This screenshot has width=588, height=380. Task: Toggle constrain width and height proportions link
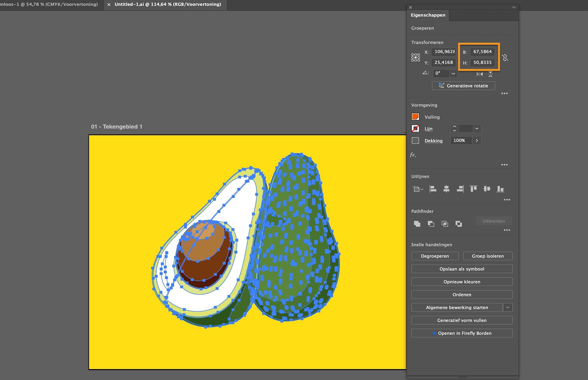click(505, 57)
